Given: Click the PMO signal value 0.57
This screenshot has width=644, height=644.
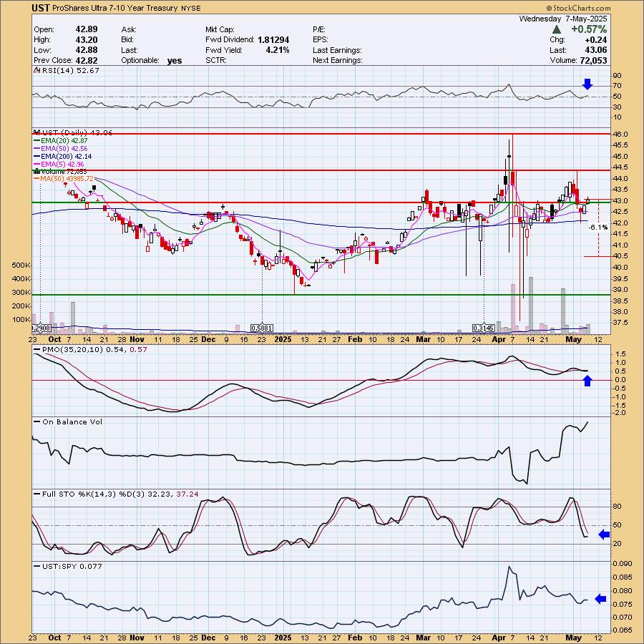Looking at the screenshot, I should (138, 349).
